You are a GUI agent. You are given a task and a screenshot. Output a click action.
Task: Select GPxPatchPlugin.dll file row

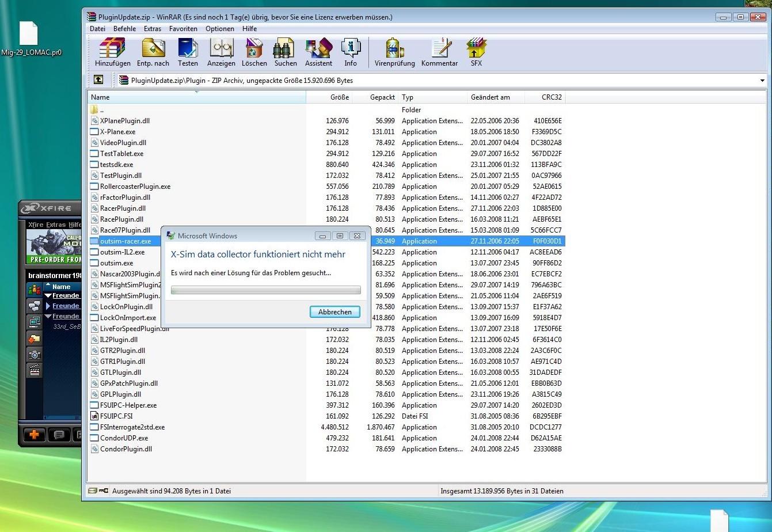click(326, 383)
